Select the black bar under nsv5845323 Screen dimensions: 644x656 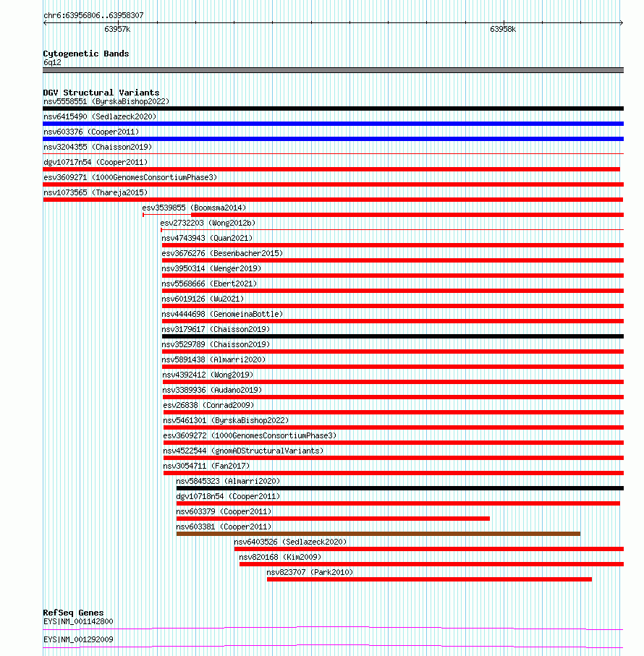click(x=400, y=488)
